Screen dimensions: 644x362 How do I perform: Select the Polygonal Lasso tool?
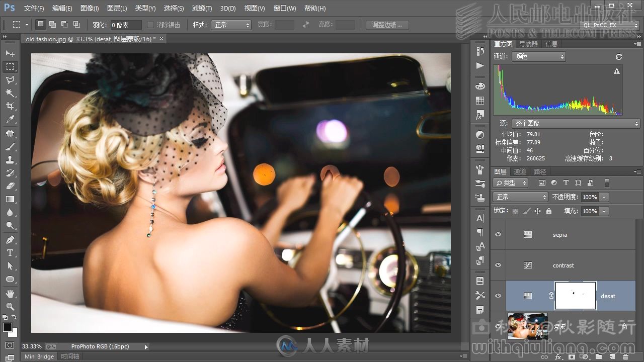(10, 80)
